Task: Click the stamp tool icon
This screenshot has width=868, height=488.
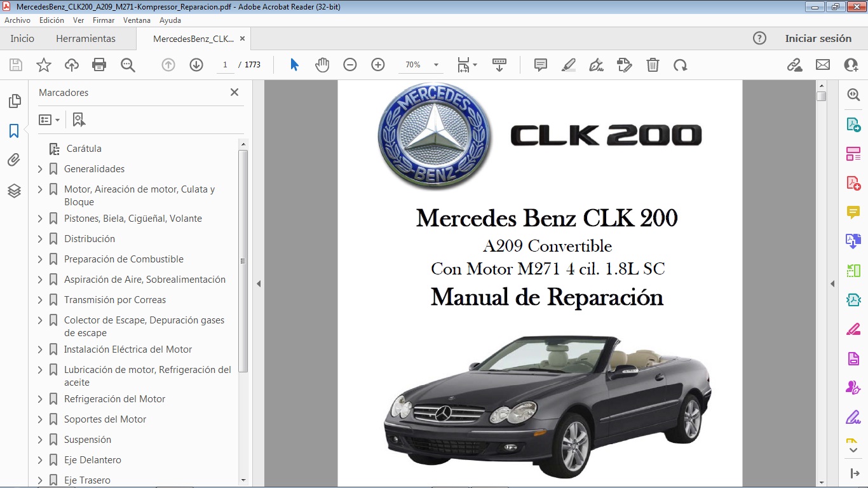Action: click(625, 65)
